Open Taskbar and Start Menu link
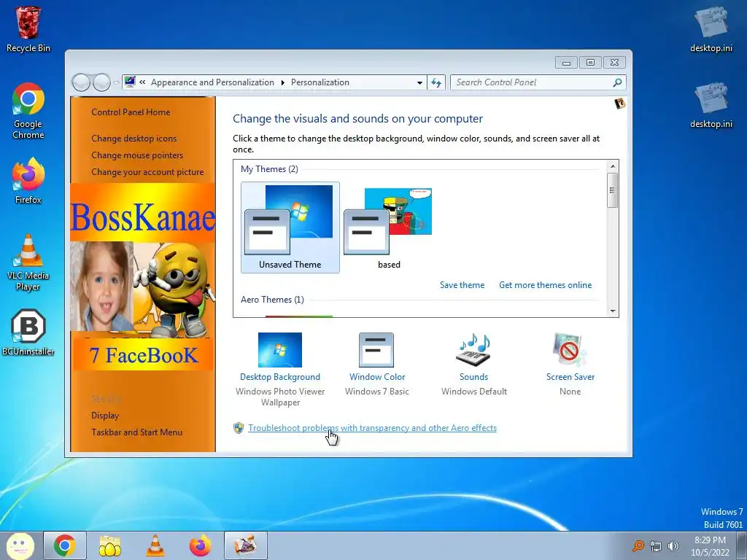 136,432
